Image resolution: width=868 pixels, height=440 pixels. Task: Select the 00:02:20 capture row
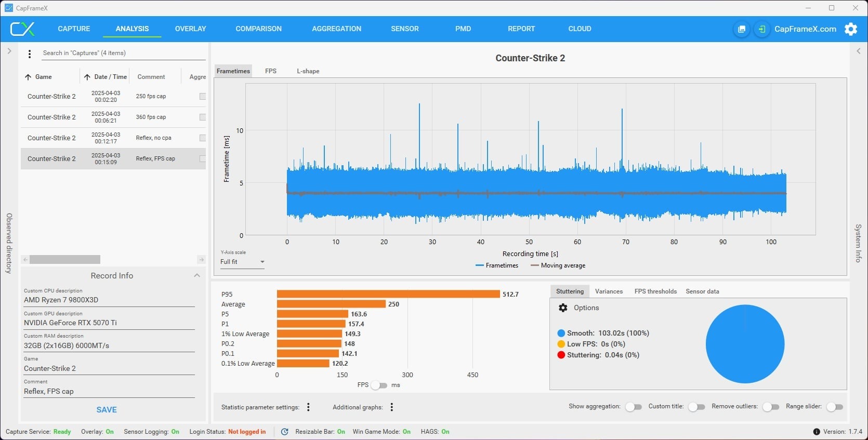113,97
